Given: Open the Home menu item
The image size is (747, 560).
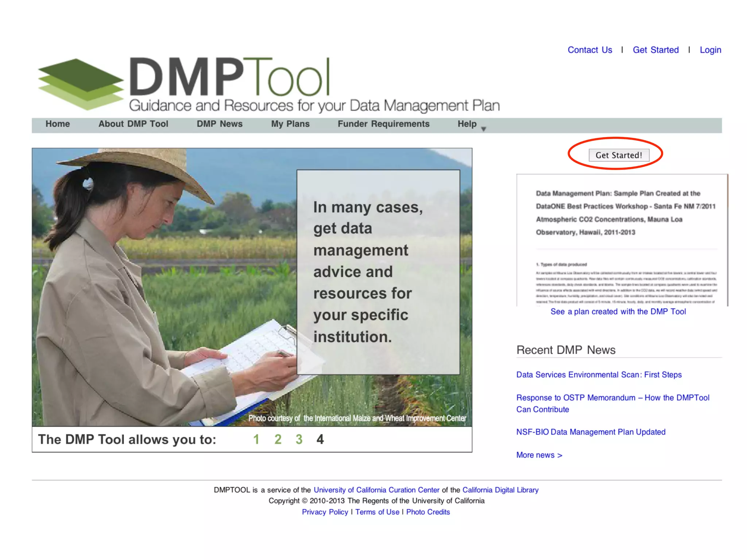Looking at the screenshot, I should (x=58, y=124).
